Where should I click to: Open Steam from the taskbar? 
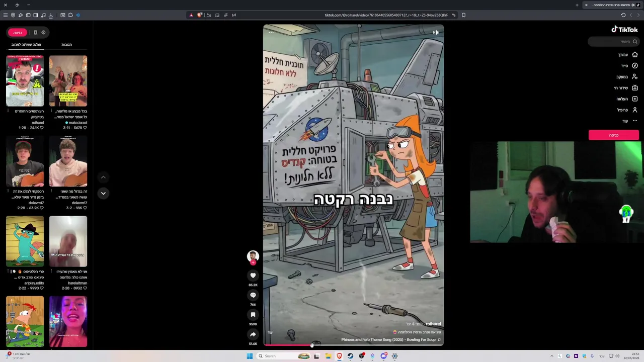click(x=351, y=356)
